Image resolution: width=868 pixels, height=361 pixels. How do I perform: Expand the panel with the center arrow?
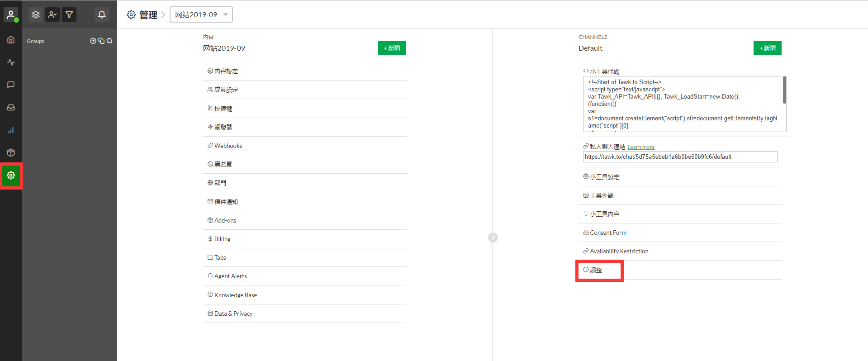tap(493, 237)
